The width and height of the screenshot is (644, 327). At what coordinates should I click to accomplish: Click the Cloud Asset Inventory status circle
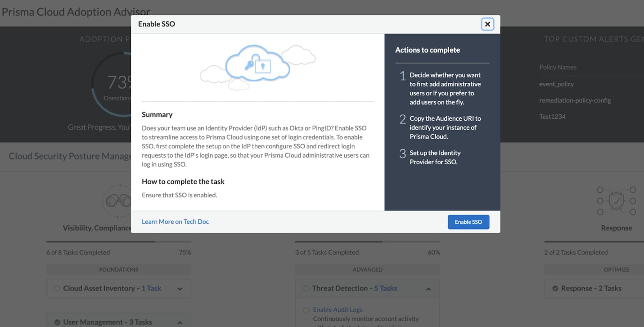click(57, 289)
